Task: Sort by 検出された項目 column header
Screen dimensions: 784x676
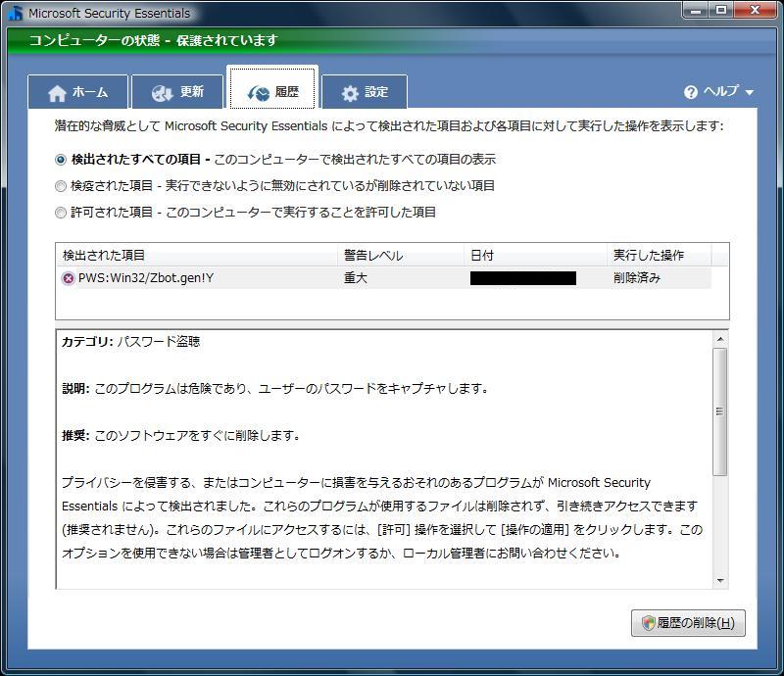Action: (x=197, y=255)
